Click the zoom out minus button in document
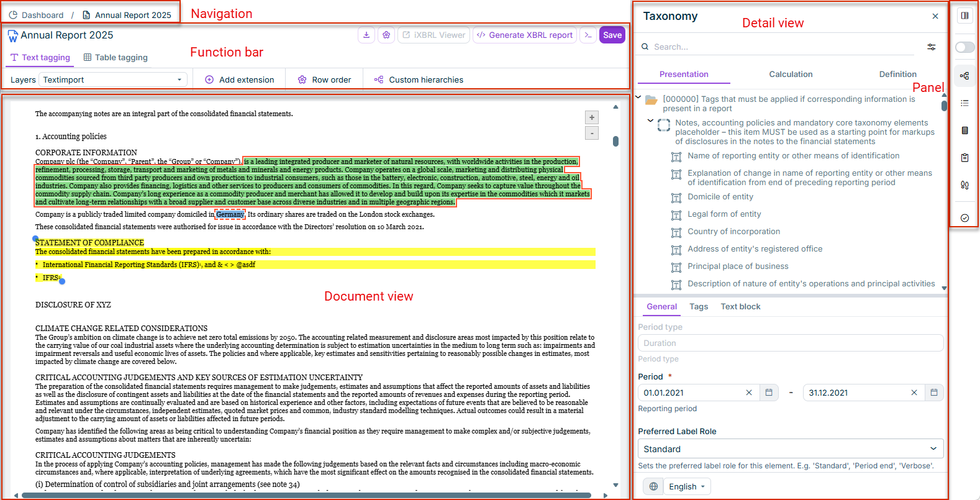 [x=592, y=133]
